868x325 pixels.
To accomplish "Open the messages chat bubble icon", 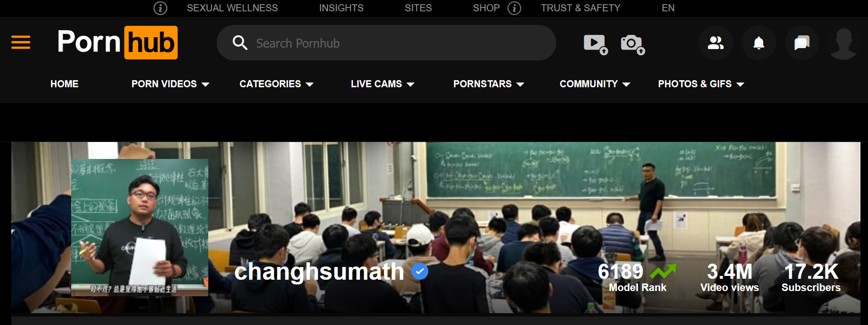I will (802, 43).
